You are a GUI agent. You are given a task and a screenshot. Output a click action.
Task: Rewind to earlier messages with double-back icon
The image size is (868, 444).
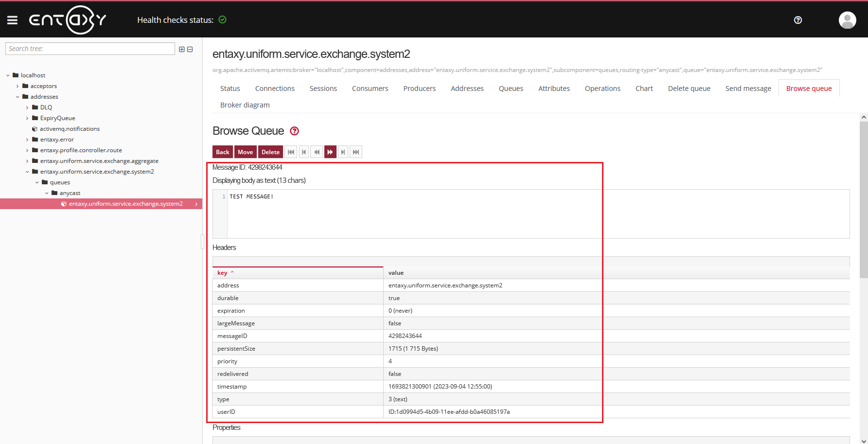317,151
